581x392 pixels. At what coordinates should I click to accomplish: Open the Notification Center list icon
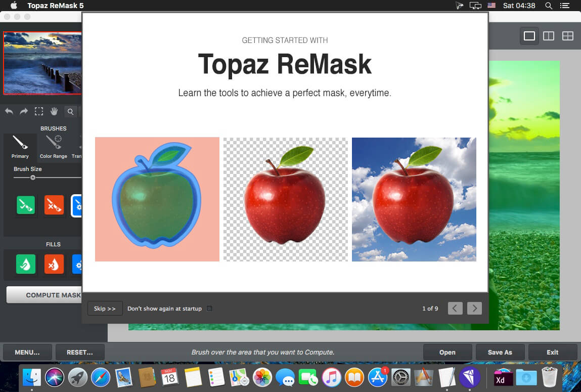tap(564, 6)
